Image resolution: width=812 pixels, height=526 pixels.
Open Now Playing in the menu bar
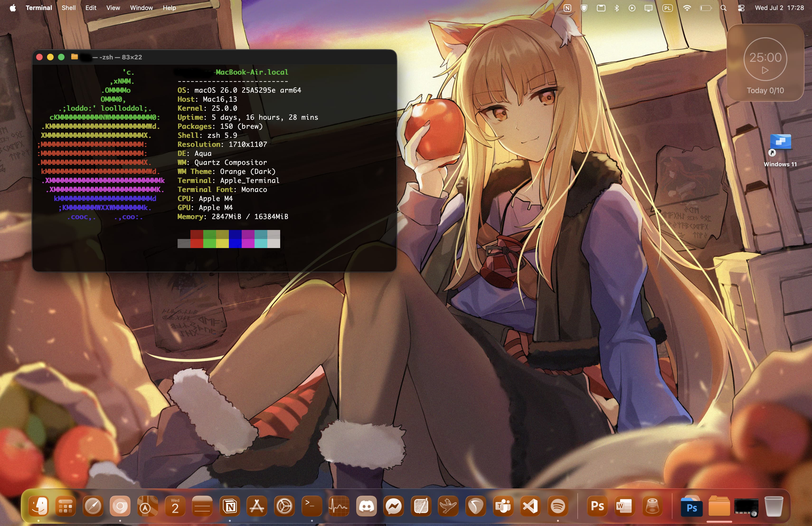632,8
